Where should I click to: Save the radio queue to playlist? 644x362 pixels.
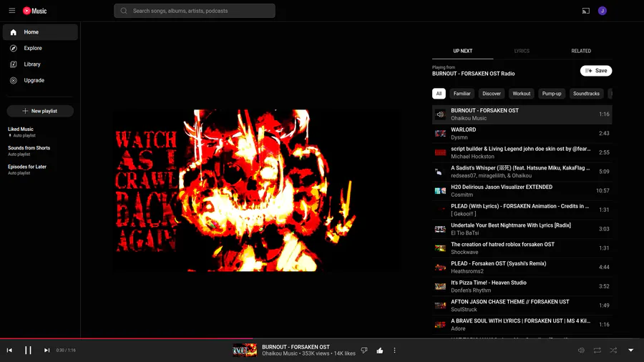(596, 71)
